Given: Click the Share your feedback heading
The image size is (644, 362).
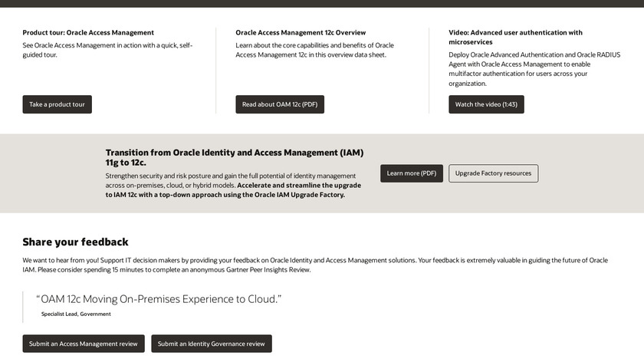Looking at the screenshot, I should click(x=75, y=242).
